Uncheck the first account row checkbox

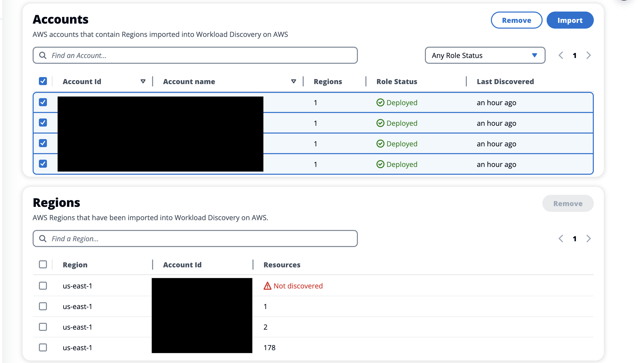[x=43, y=102]
